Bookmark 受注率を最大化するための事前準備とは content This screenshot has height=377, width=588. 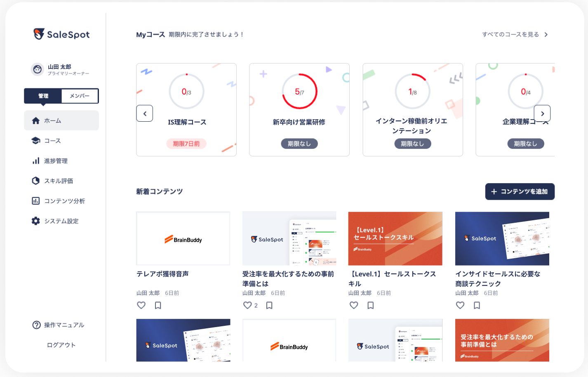(x=269, y=305)
